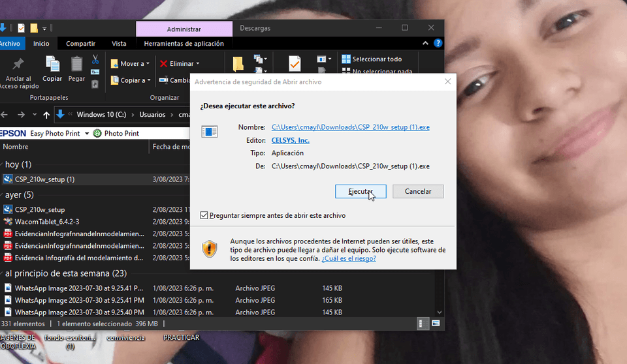Select 'WhatsApp Image 2023-07-30 at 9.25.40 PM'
627x364 pixels.
pyautogui.click(x=79, y=312)
